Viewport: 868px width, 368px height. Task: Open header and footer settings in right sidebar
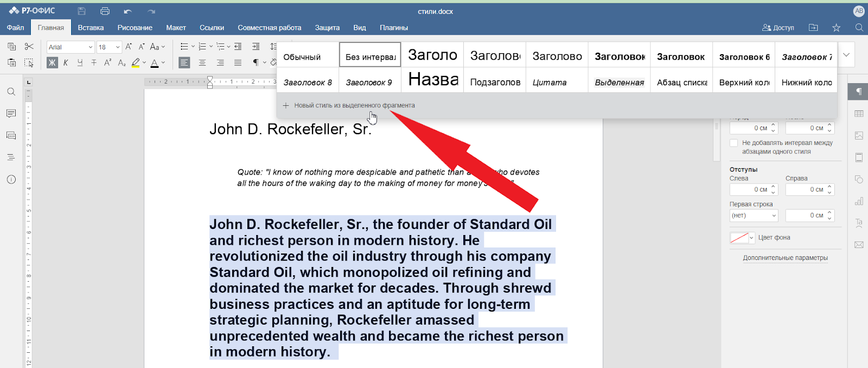(859, 157)
